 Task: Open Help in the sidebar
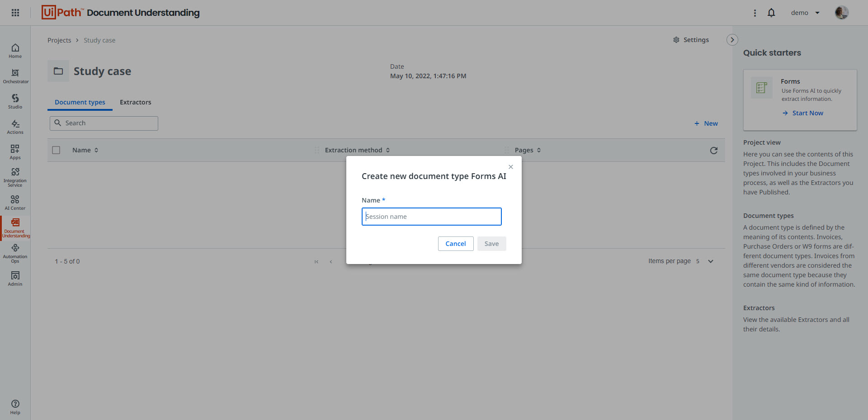(x=15, y=407)
